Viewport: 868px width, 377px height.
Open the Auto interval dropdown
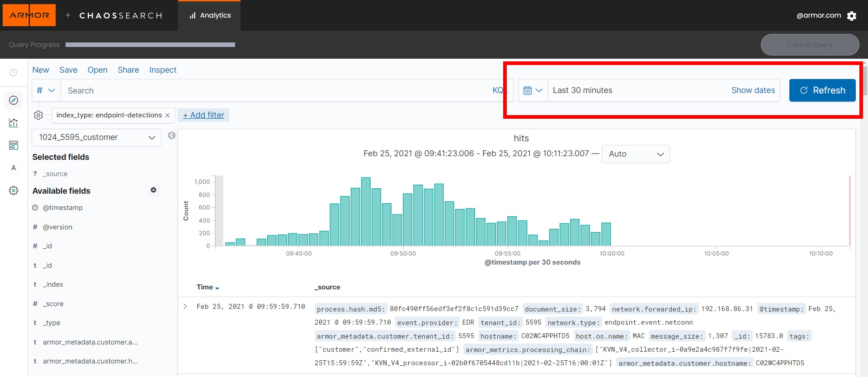point(635,154)
